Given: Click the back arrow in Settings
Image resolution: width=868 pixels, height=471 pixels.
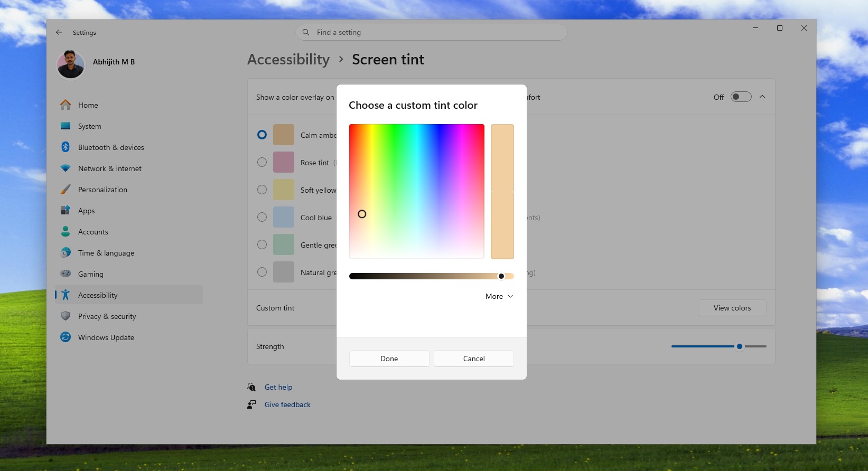Looking at the screenshot, I should pyautogui.click(x=59, y=32).
